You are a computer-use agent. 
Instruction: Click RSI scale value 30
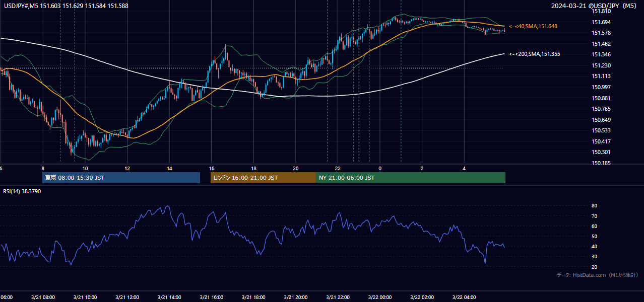[594, 257]
